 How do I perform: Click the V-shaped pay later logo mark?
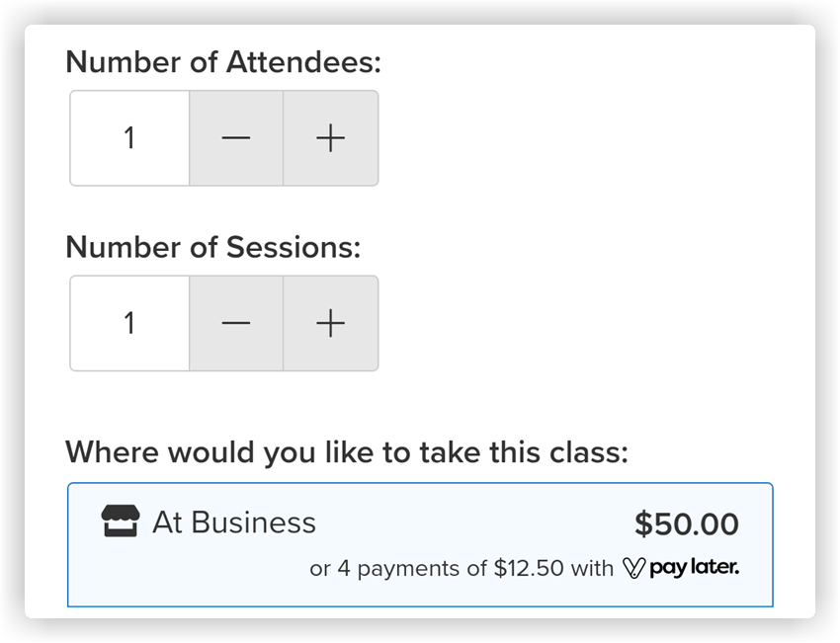633,568
